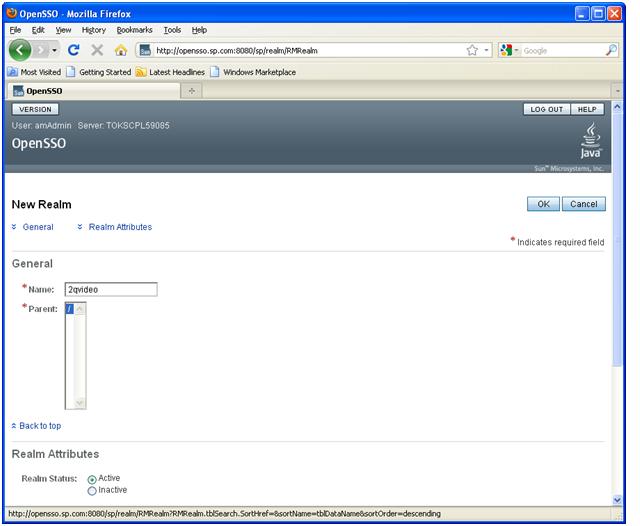Click the Stop loading X icon
640x526 pixels.
coord(97,50)
